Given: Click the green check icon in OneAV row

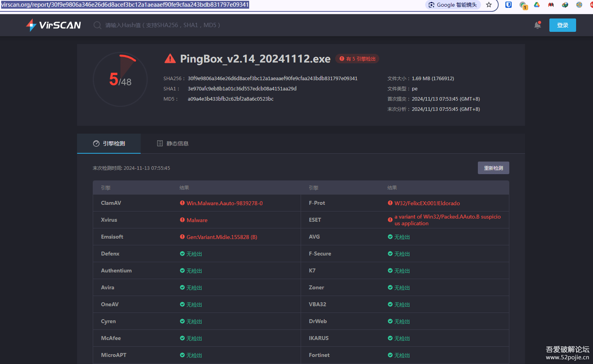Looking at the screenshot, I should 182,304.
